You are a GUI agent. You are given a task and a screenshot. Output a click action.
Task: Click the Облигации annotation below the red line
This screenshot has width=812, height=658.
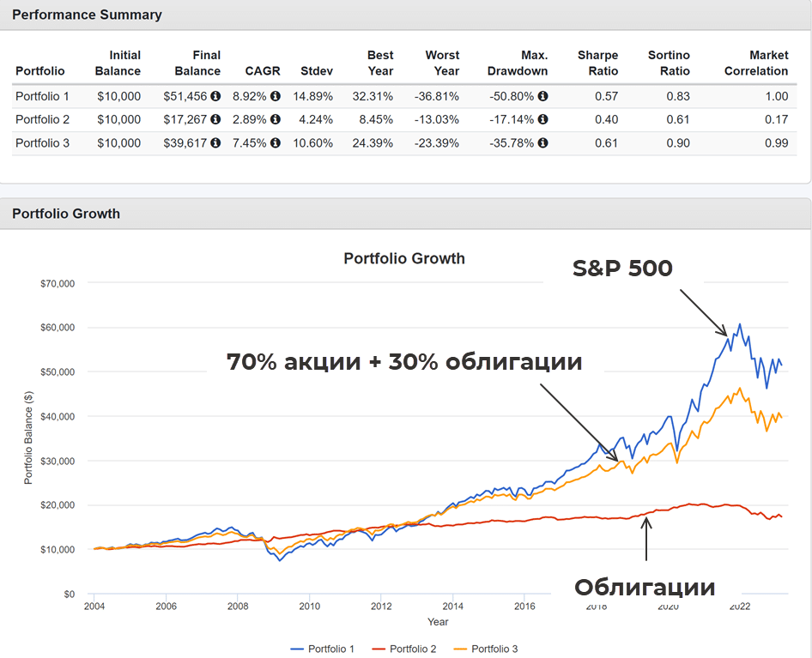tap(645, 588)
